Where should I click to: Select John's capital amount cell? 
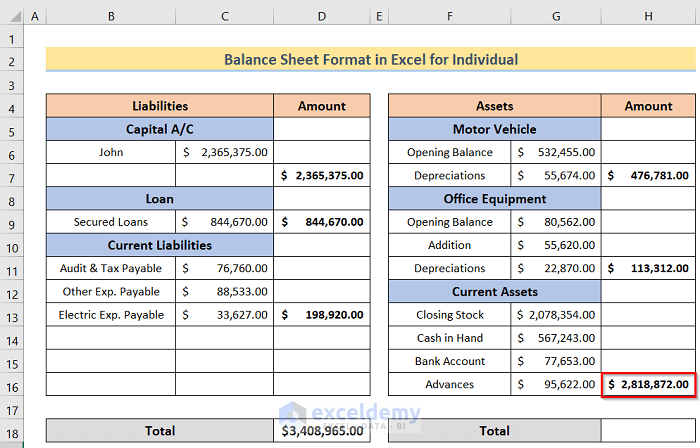click(224, 153)
